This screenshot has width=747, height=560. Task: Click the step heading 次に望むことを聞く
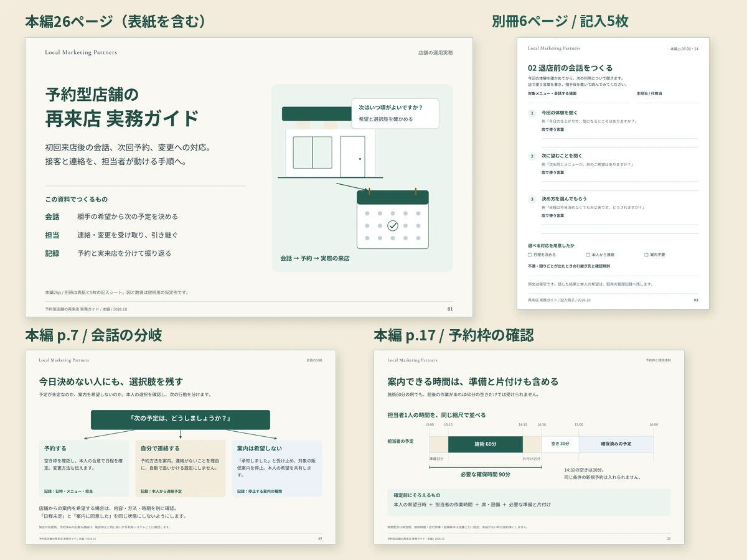coord(561,156)
